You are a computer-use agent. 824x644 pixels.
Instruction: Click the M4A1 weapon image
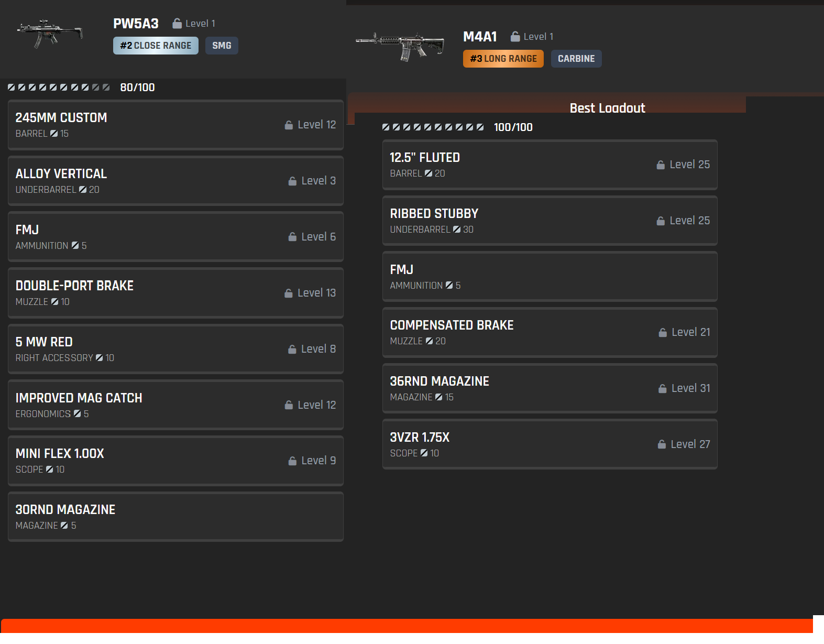(400, 47)
